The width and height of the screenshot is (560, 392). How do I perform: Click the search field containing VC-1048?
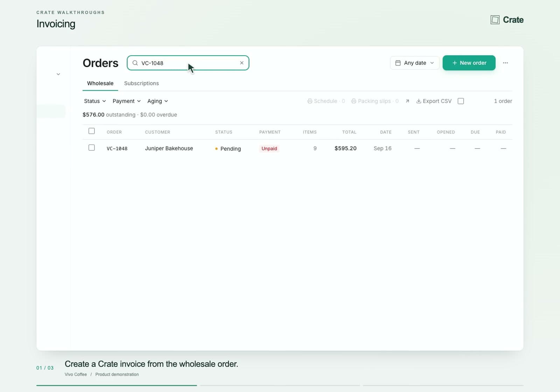[x=188, y=63]
